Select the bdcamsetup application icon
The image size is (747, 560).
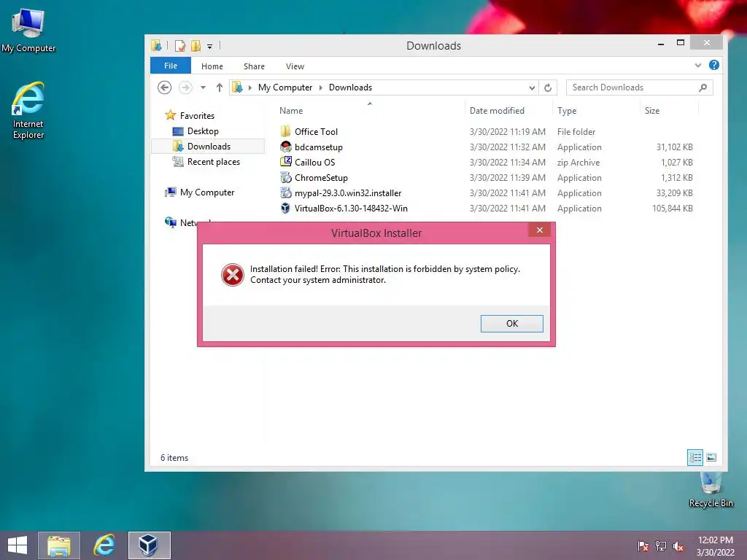tap(285, 147)
